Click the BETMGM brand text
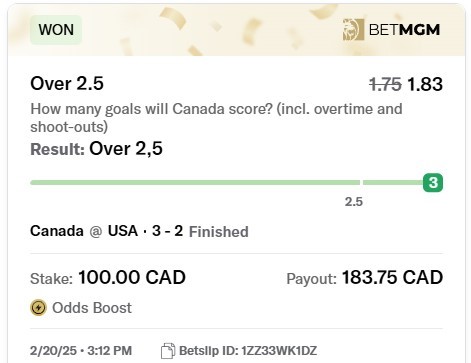This screenshot has width=471, height=363. click(x=404, y=30)
